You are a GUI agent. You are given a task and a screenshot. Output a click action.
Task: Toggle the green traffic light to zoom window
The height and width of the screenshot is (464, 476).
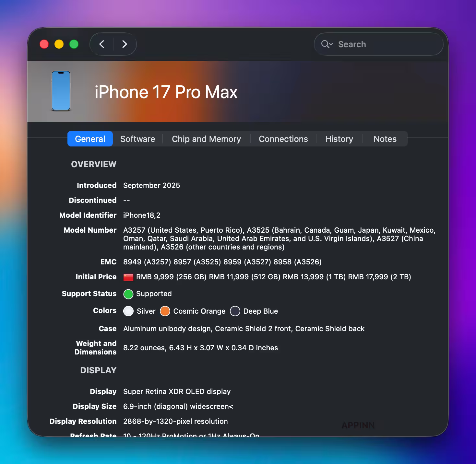click(74, 44)
